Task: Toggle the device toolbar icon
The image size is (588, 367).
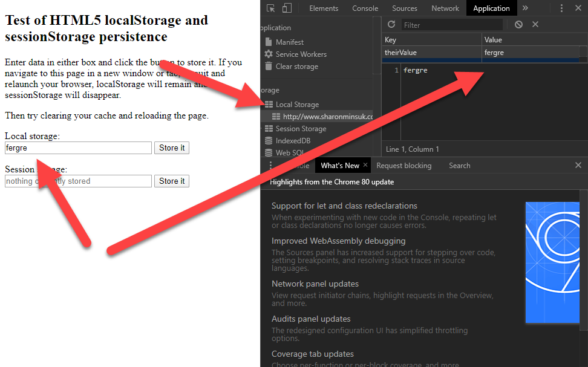Action: (x=287, y=8)
